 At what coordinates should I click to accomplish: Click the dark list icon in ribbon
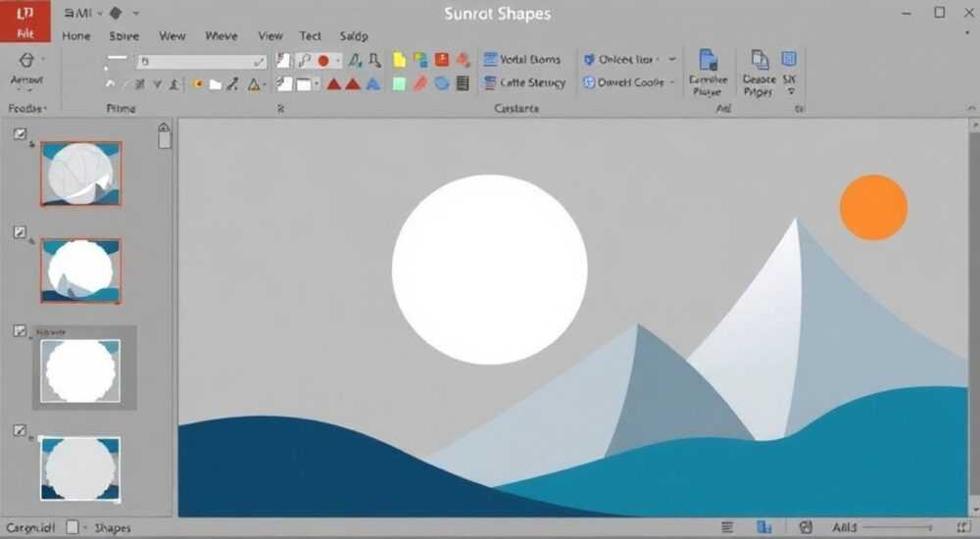coord(463,83)
